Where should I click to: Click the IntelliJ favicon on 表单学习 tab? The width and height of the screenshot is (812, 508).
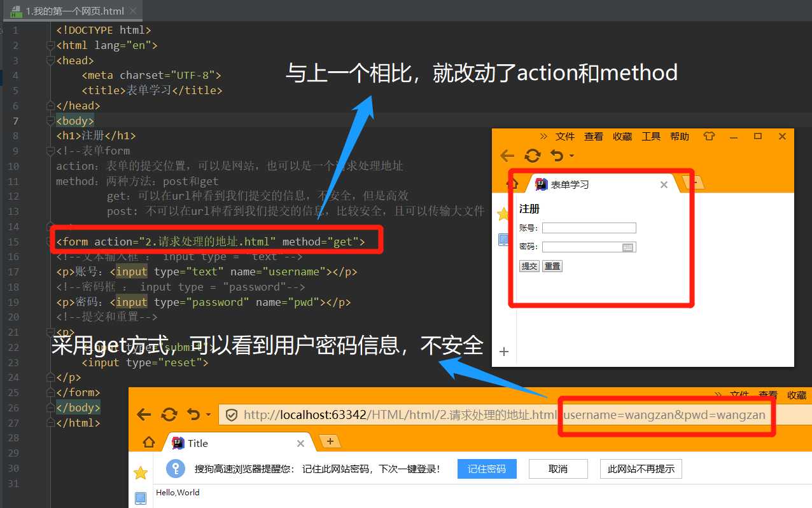[x=542, y=184]
